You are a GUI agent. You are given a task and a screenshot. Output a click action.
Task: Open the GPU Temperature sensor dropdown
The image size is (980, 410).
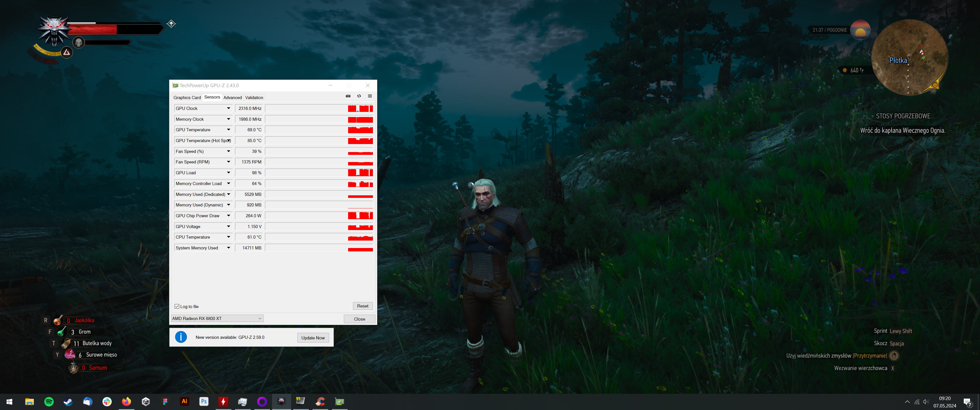[229, 130]
